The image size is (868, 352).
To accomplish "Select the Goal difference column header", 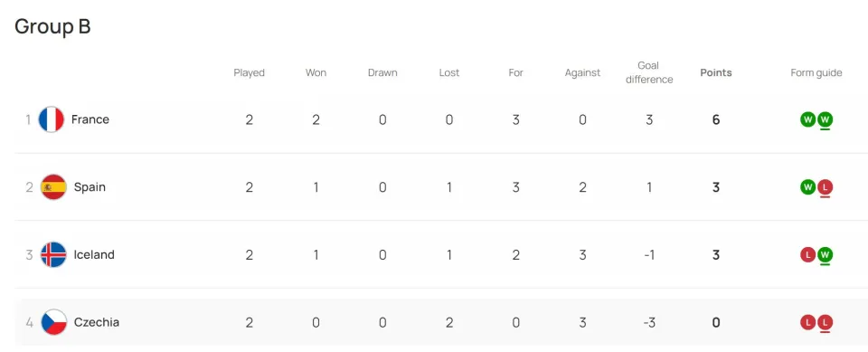I will coord(649,72).
